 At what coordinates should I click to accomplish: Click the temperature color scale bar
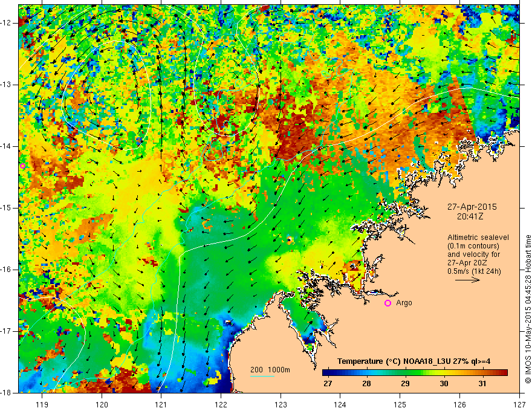pos(415,373)
